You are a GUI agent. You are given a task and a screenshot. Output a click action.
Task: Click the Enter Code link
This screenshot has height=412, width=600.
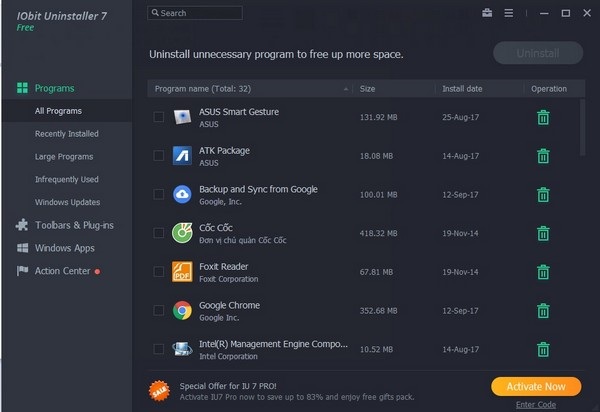pos(536,405)
